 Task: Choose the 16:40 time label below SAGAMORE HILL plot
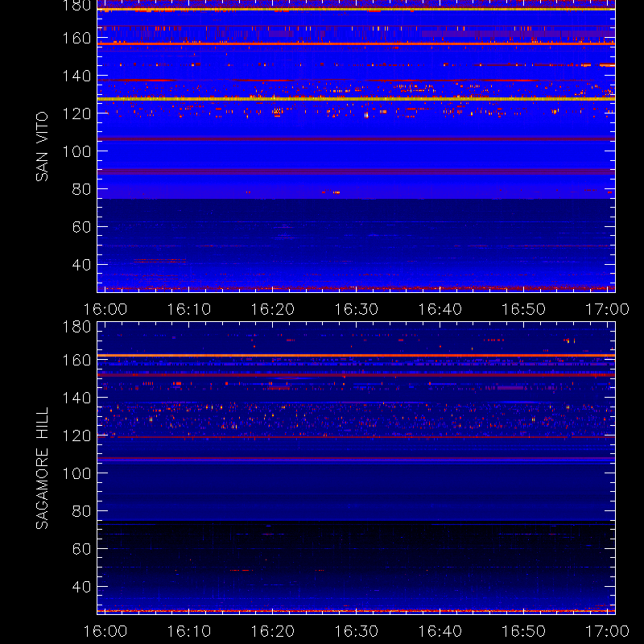(x=440, y=631)
